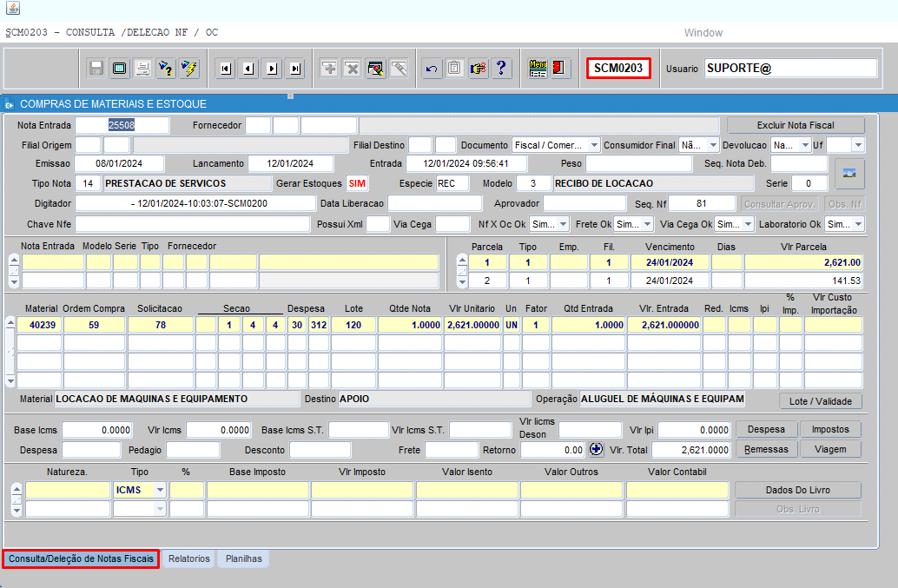This screenshot has height=588, width=898.
Task: Click the Exit door toolbar icon
Action: [560, 69]
